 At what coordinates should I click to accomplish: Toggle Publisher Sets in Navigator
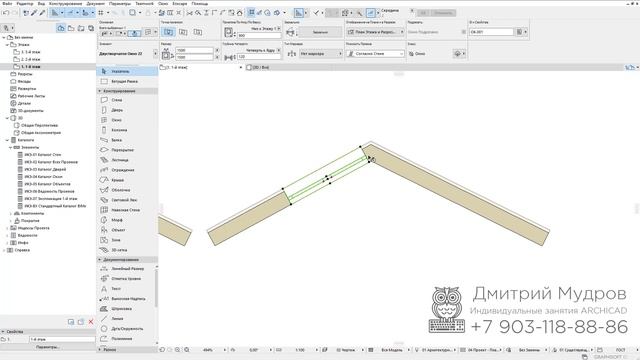click(91, 28)
